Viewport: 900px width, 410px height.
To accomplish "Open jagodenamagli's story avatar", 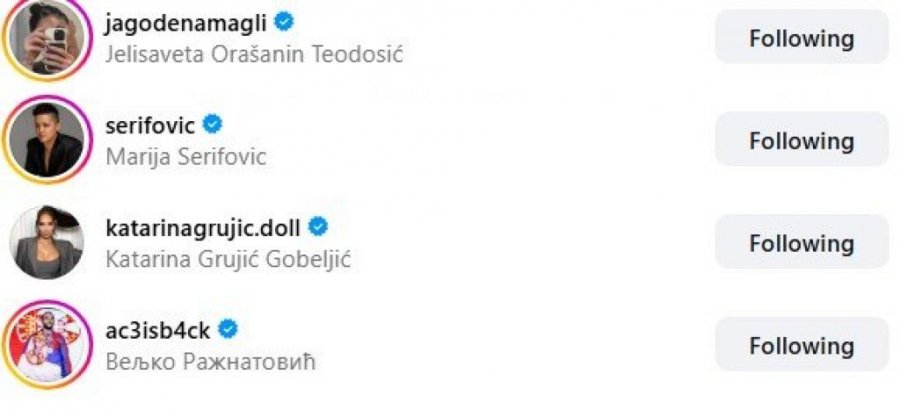I will click(45, 37).
